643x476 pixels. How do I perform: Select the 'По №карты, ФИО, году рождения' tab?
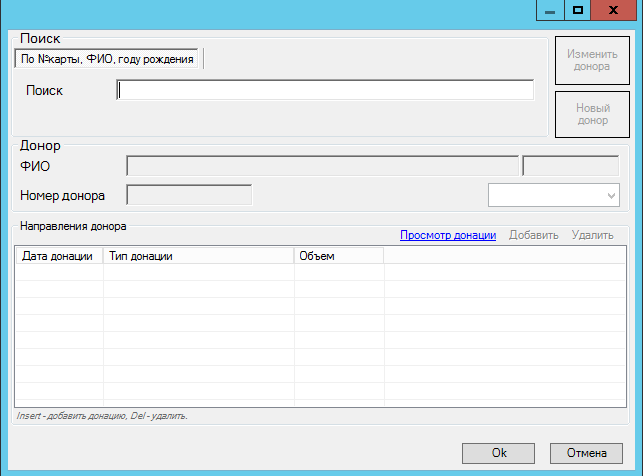[x=108, y=59]
